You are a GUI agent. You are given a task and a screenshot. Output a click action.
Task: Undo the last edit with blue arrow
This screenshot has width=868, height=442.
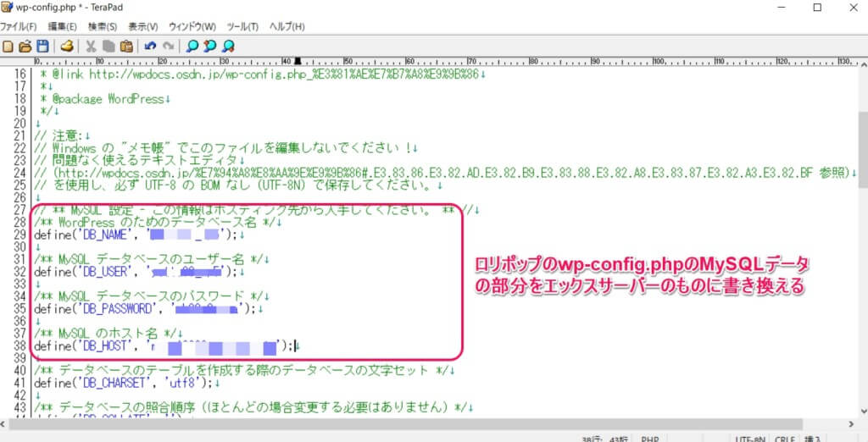point(150,47)
